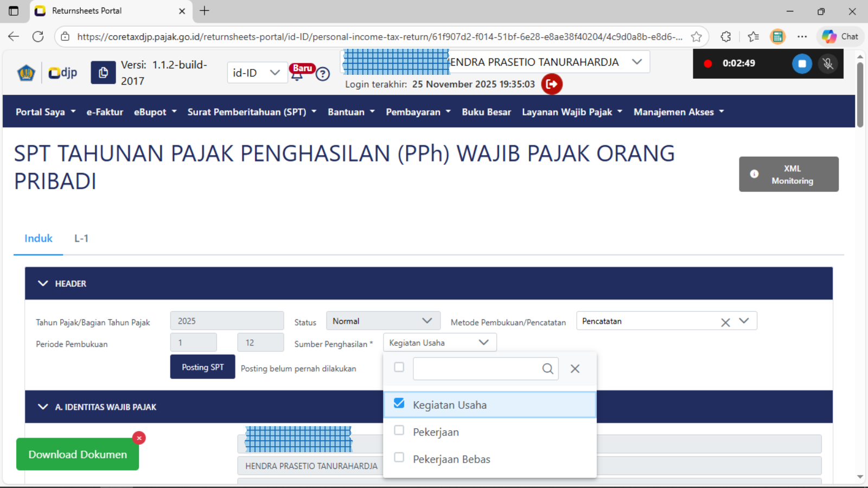Uncheck the Kegiatan Usaha option
Image resolution: width=868 pixels, height=488 pixels.
pos(399,403)
